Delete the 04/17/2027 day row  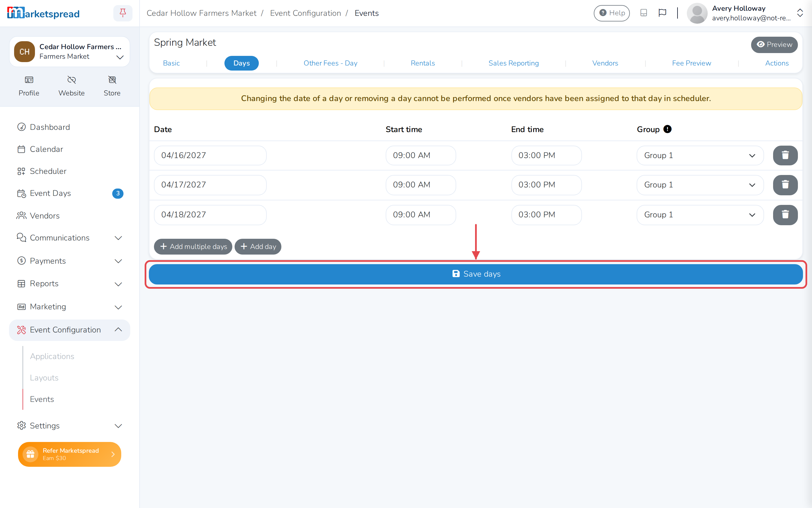pyautogui.click(x=785, y=185)
